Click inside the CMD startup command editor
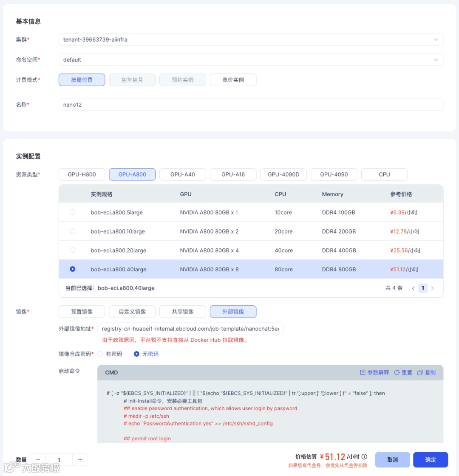The image size is (459, 476). point(270,411)
